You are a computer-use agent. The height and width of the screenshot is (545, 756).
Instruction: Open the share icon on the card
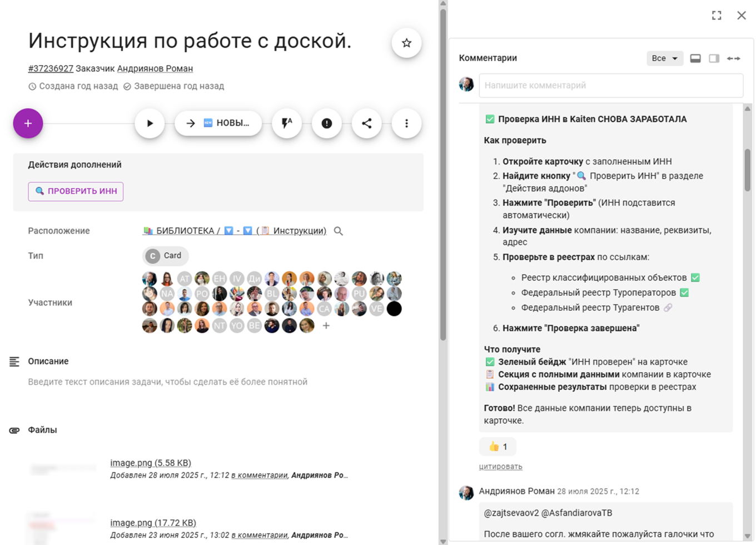click(x=366, y=123)
